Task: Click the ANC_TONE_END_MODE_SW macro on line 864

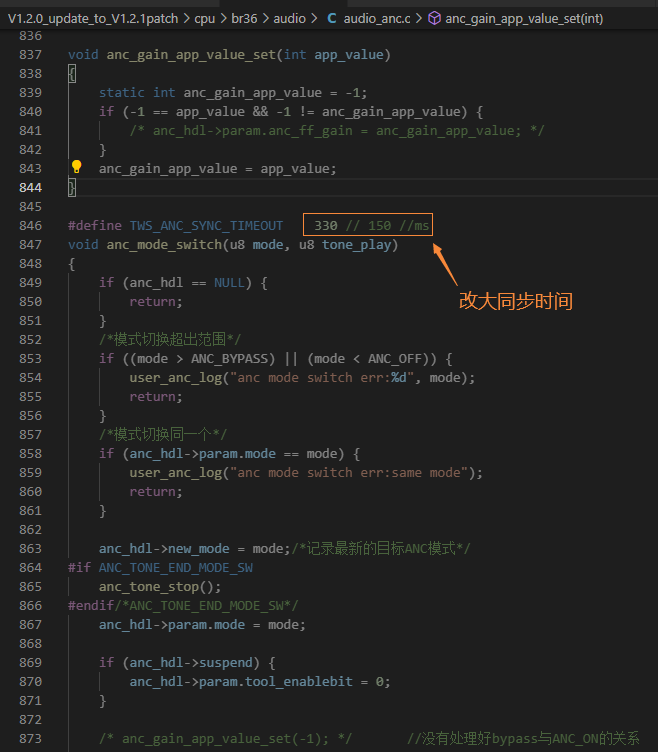Action: 176,568
